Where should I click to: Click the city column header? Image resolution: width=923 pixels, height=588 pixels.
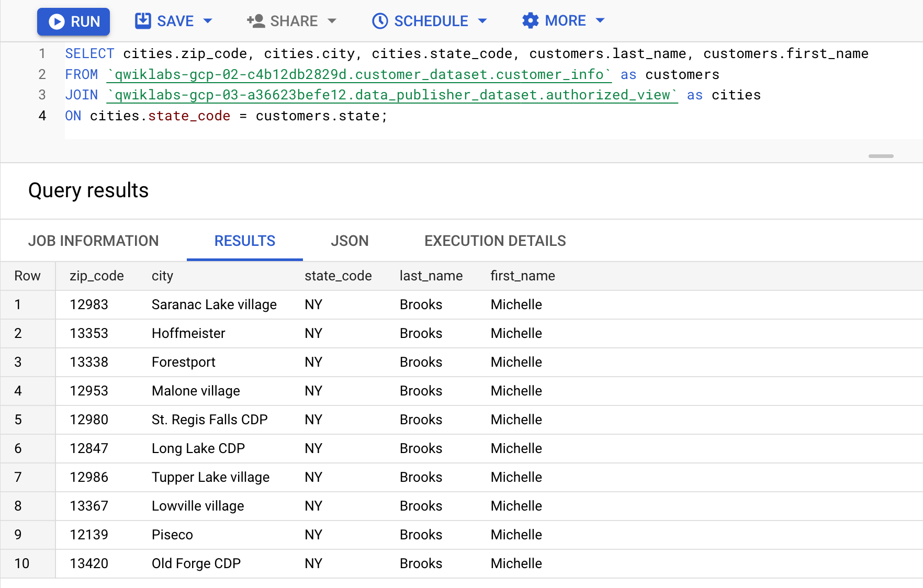(162, 276)
